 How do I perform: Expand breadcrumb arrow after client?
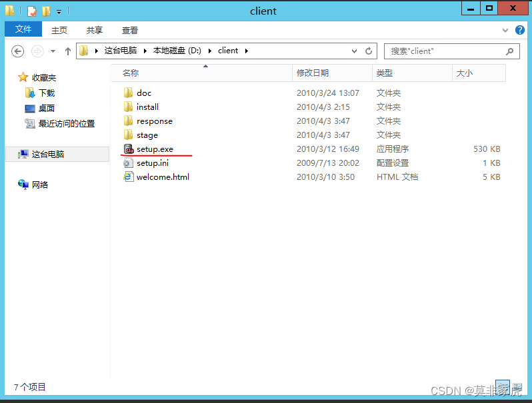246,51
